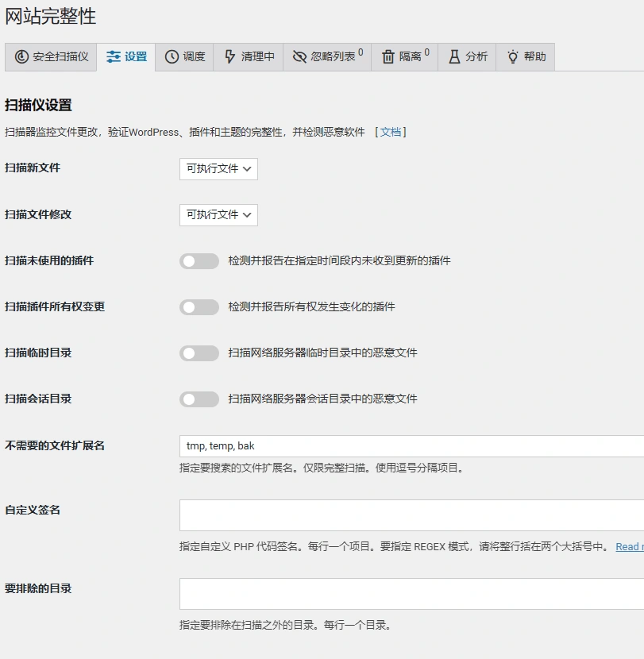Image resolution: width=644 pixels, height=659 pixels.
Task: Switch to the 安全扫描仪 tab
Action: point(51,56)
